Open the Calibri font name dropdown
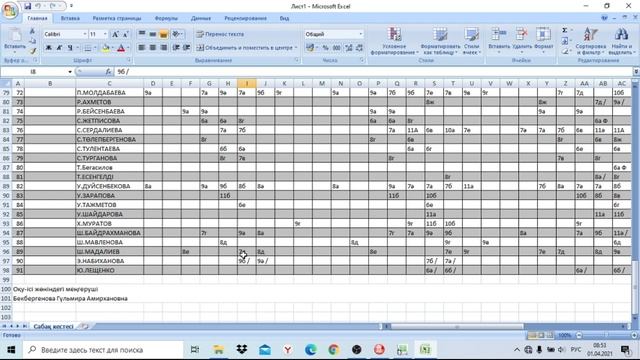 coord(85,34)
